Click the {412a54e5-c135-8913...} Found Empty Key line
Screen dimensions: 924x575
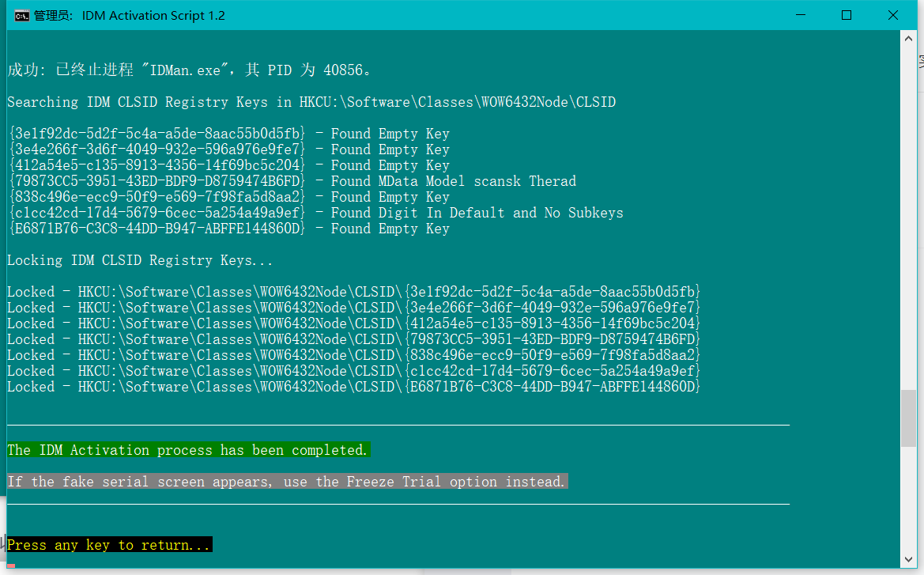coord(229,165)
